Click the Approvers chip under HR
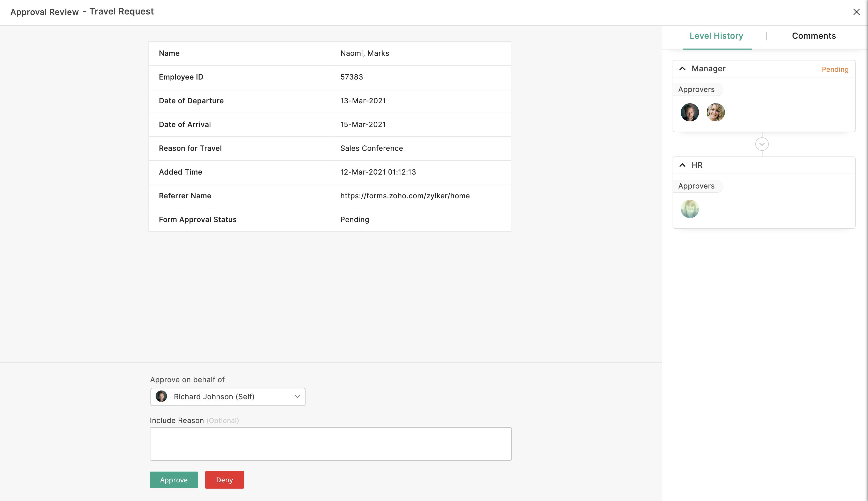Image resolution: width=868 pixels, height=501 pixels. [697, 186]
